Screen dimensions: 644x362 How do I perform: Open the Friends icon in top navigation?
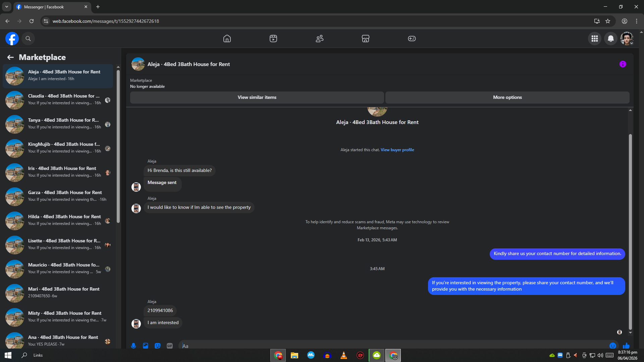pos(320,39)
